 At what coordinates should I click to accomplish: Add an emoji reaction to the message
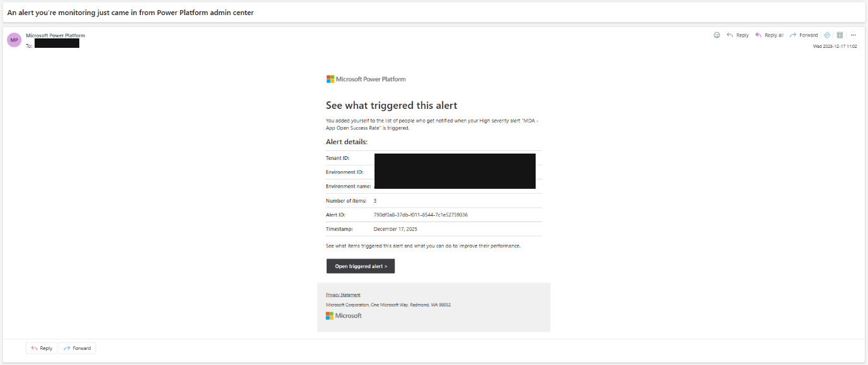click(716, 35)
